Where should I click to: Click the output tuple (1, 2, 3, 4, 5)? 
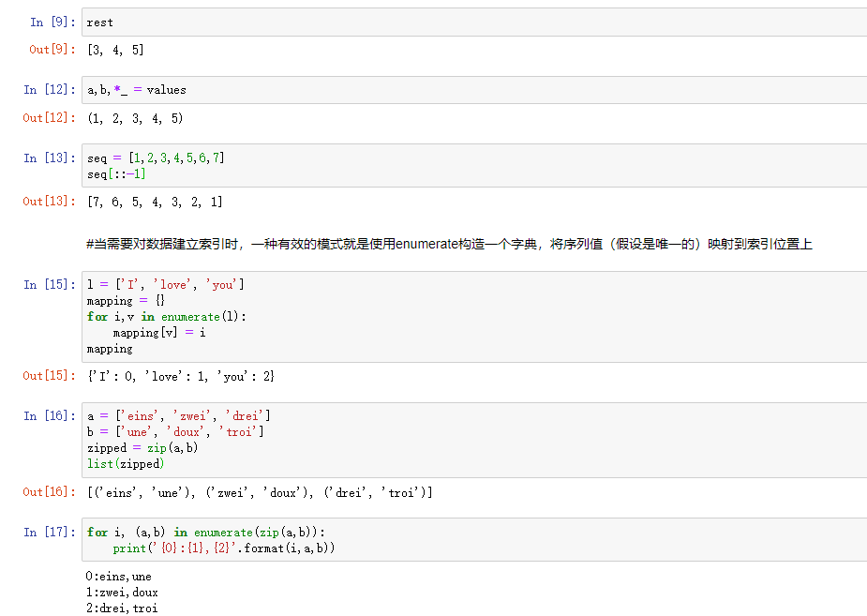[135, 118]
